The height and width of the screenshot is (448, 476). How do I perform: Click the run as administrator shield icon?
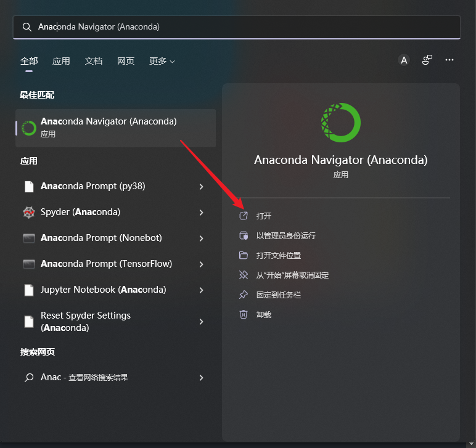pos(244,235)
